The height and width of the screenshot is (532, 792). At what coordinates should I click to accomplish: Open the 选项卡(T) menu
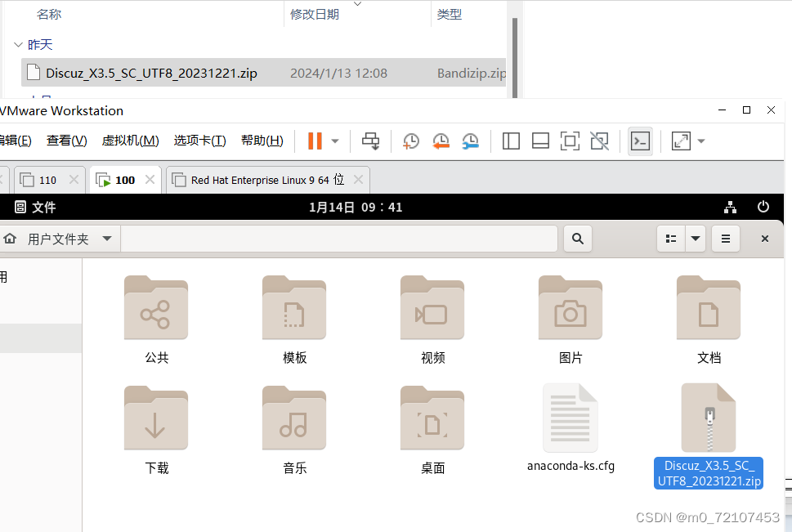200,141
